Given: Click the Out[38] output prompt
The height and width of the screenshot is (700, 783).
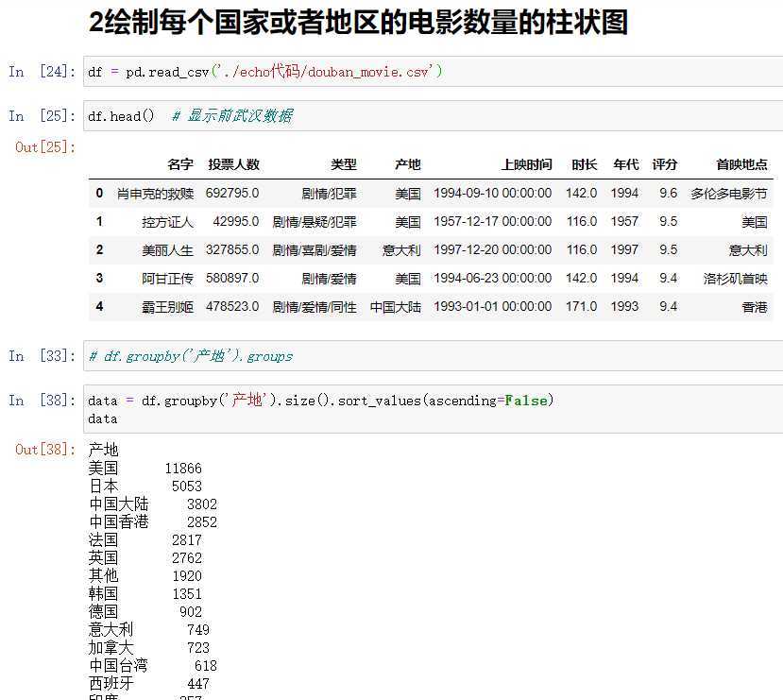Looking at the screenshot, I should (x=45, y=450).
